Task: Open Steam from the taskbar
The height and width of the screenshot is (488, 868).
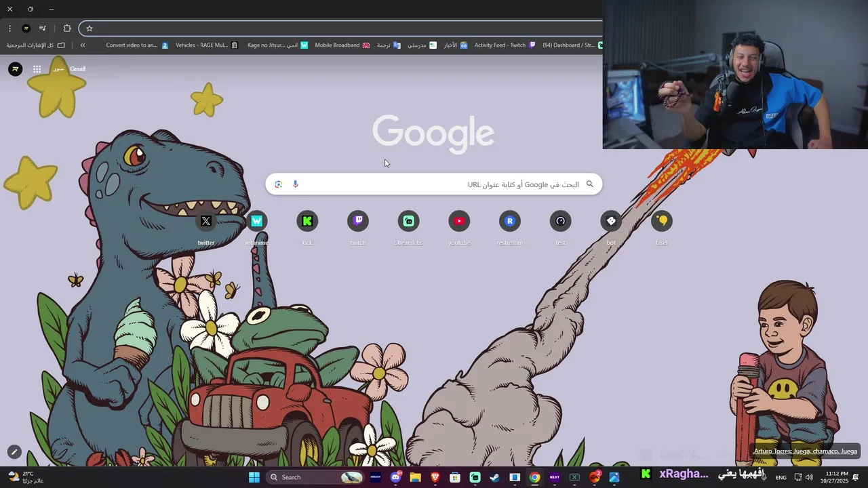Action: point(495,477)
